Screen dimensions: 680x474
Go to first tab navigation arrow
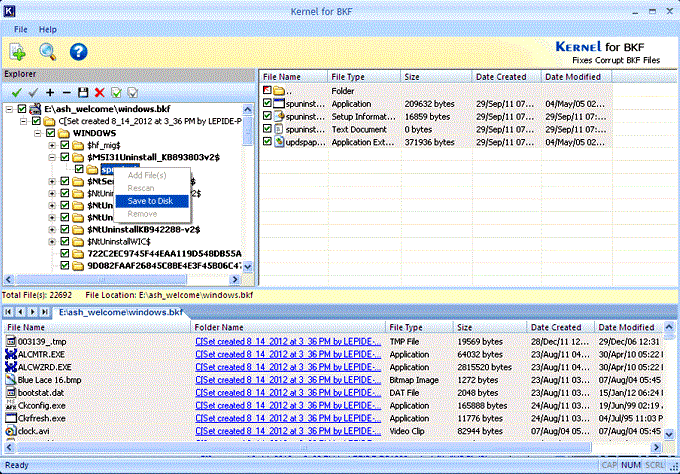pos(8,311)
